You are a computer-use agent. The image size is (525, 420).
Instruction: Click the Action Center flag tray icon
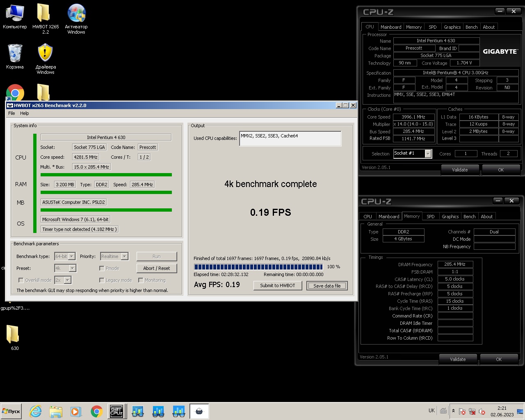tap(462, 411)
